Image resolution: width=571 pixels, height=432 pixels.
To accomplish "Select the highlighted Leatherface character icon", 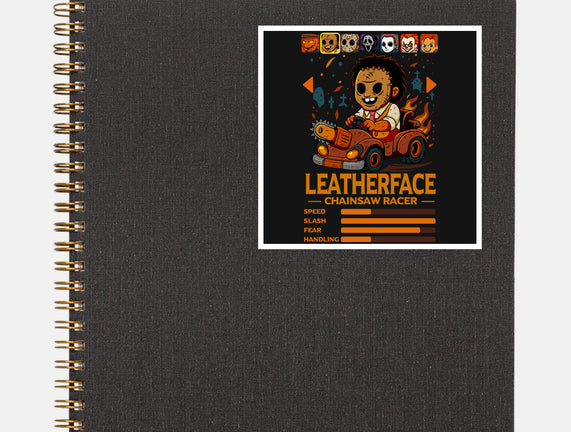I will [330, 43].
